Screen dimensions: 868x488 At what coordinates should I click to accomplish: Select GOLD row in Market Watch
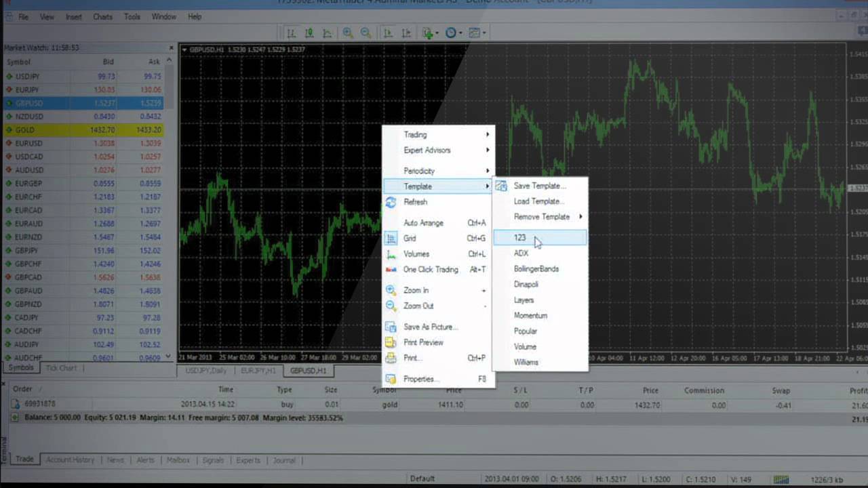84,130
